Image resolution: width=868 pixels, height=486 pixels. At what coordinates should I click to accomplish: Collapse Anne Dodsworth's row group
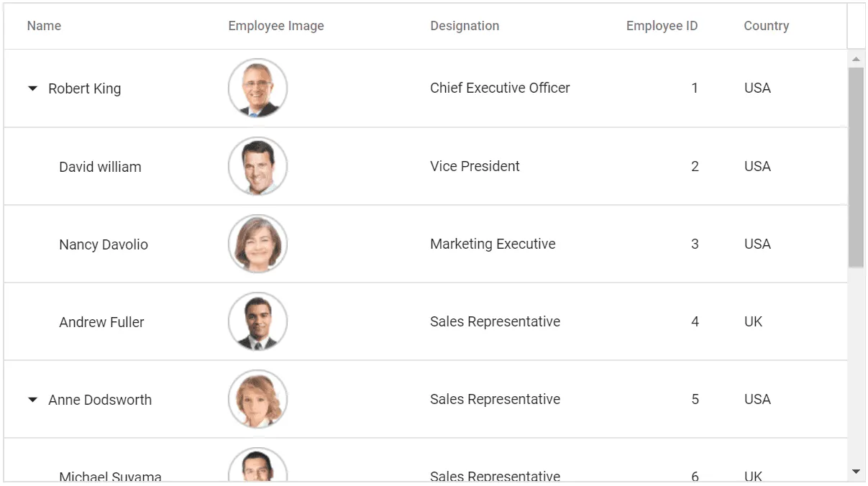[32, 399]
